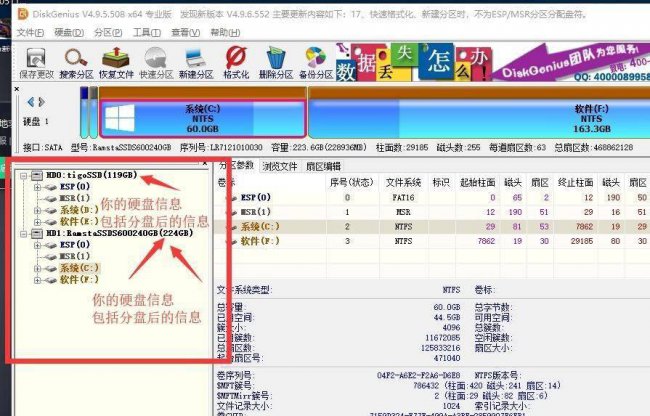This screenshot has width=650, height=416.
Task: Select the small ESP partition bar
Action: [x=84, y=113]
